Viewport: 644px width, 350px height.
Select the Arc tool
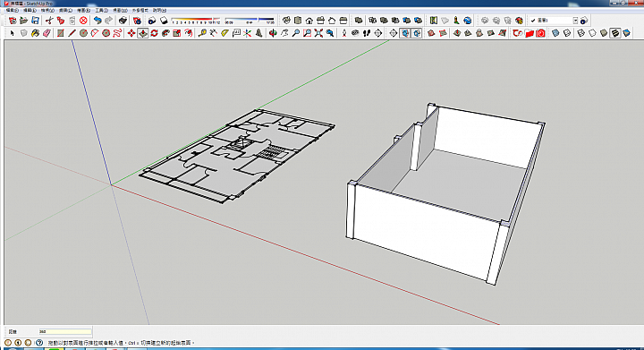95,33
